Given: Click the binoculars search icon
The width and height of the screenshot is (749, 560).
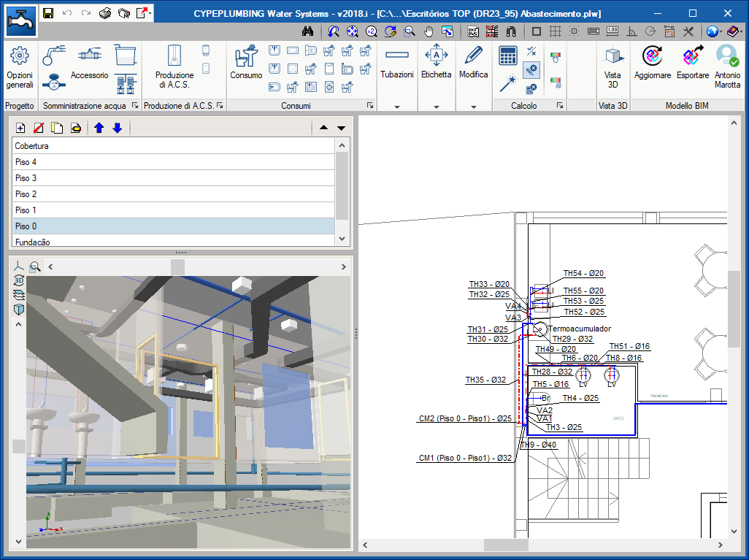Looking at the screenshot, I should pos(307,31).
